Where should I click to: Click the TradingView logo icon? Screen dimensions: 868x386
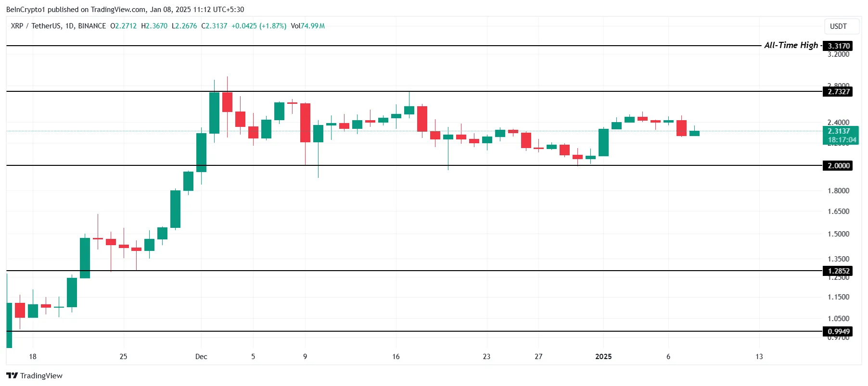pyautogui.click(x=12, y=376)
